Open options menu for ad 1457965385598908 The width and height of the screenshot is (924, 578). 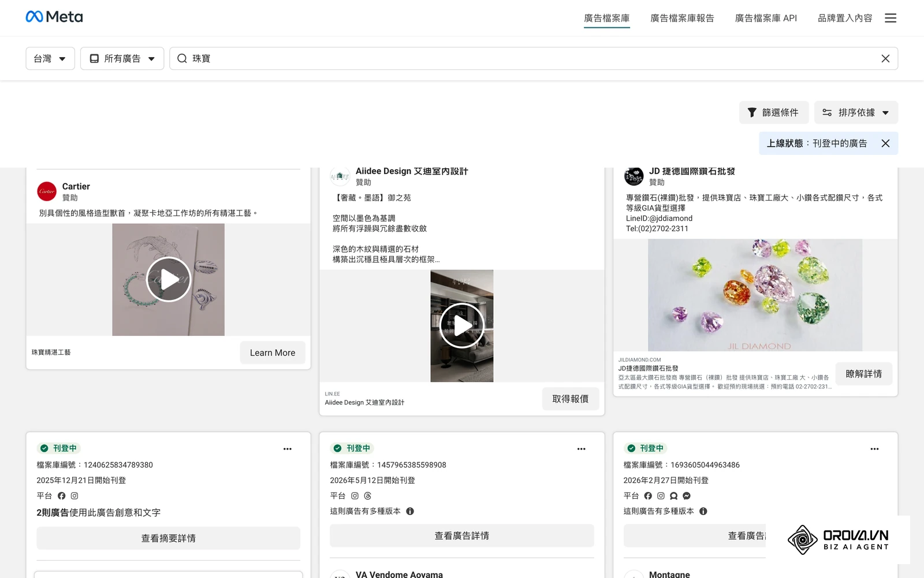(x=581, y=449)
